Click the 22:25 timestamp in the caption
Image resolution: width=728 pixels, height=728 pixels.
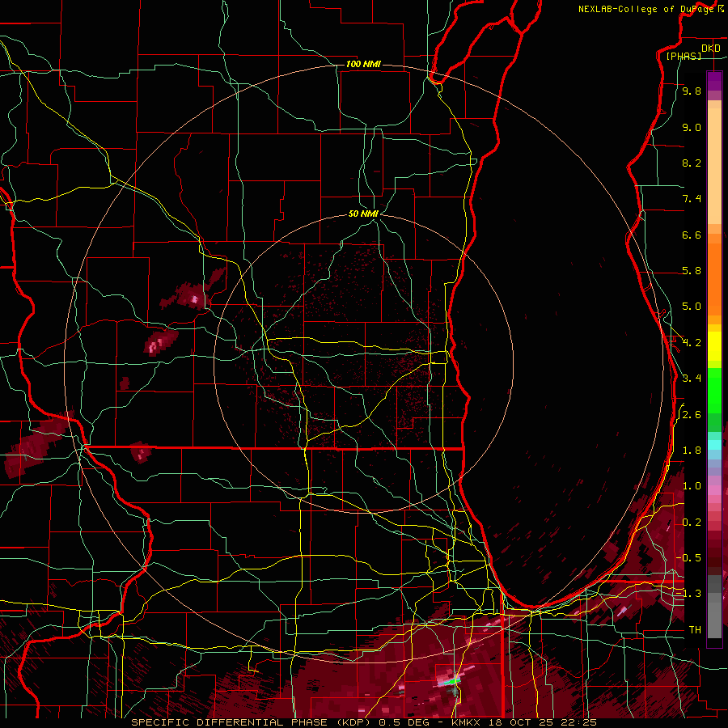point(578,722)
